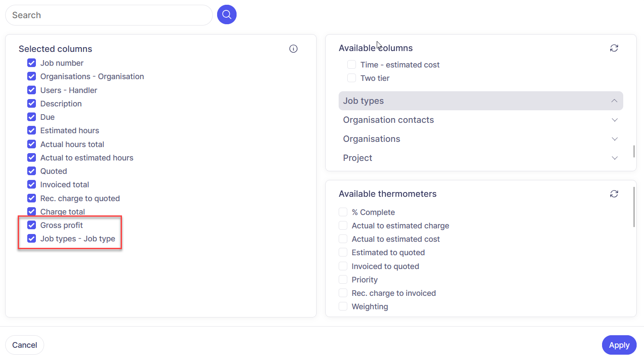Viewport: 644px width, 359px height.
Task: Click the Cancel button
Action: 25,345
